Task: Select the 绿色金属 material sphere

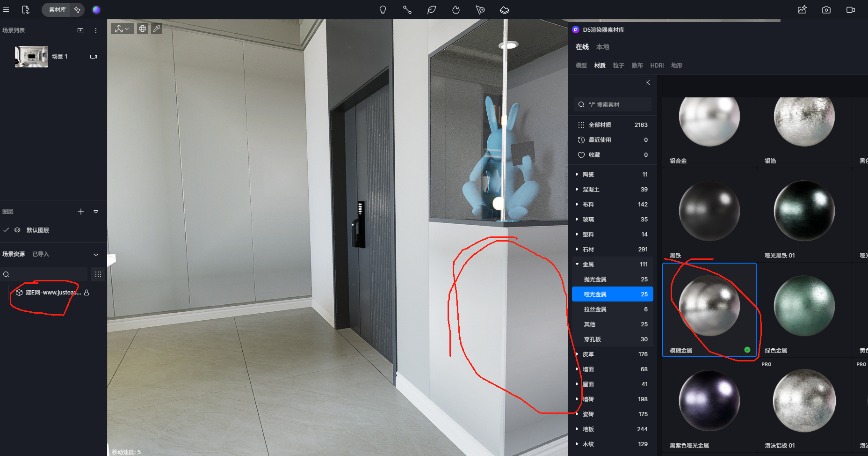Action: [x=804, y=306]
